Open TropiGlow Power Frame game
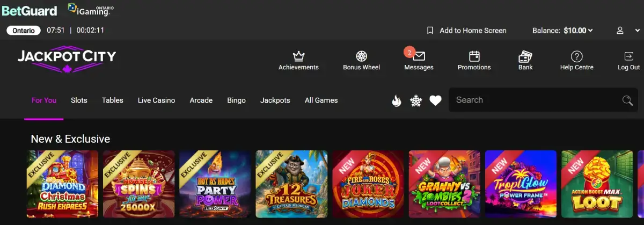Image resolution: width=644 pixels, height=225 pixels. (521, 184)
